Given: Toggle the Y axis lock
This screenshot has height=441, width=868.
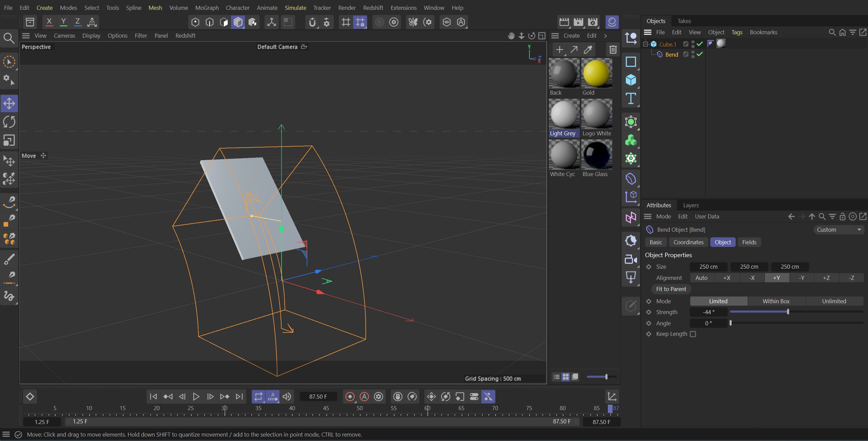Looking at the screenshot, I should pyautogui.click(x=63, y=22).
